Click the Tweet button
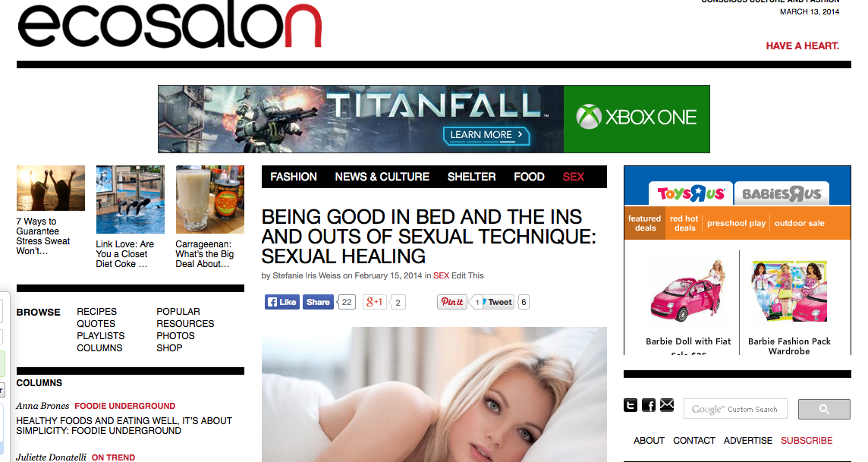 pos(498,302)
